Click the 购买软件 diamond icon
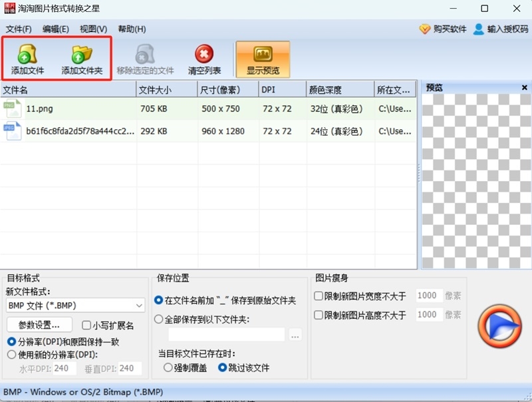532x402 pixels. click(424, 29)
